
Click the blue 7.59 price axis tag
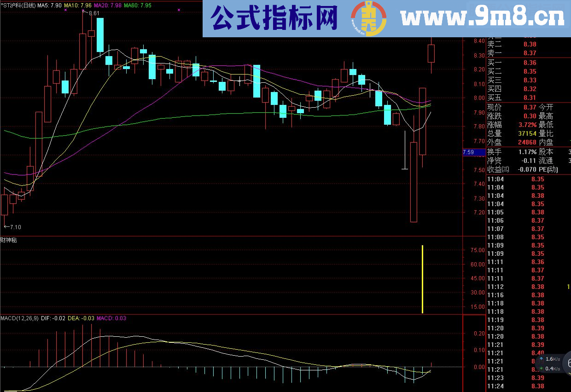coord(473,152)
